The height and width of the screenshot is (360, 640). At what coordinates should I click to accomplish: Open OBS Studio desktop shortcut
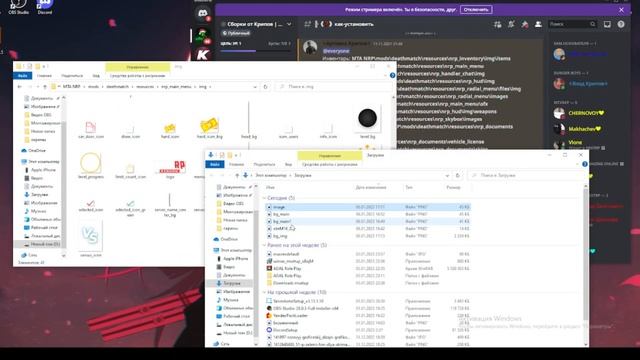point(18,7)
